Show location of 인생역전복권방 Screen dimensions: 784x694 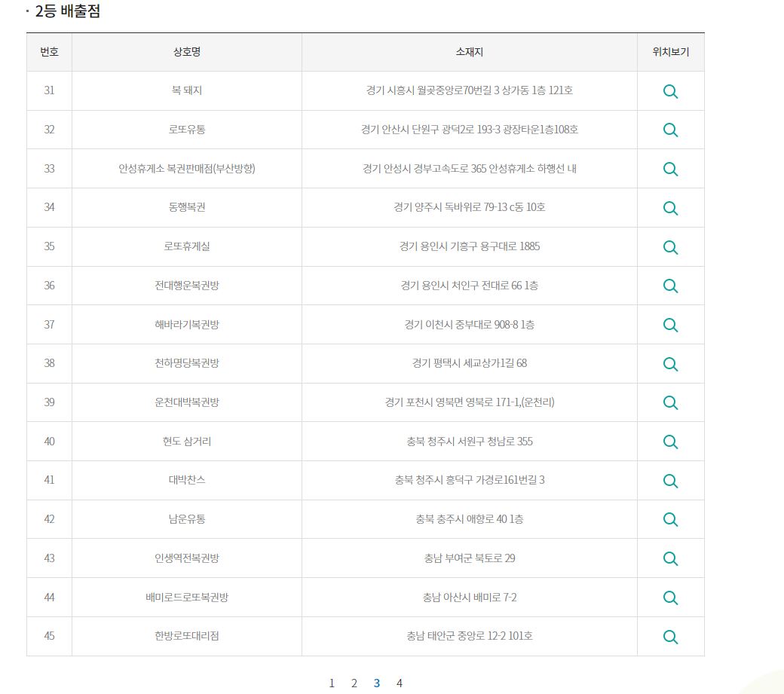coord(670,558)
